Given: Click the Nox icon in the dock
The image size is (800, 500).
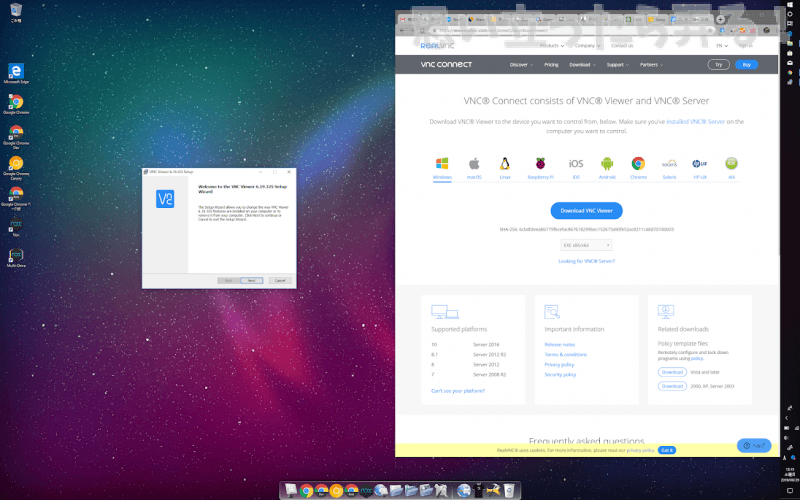Looking at the screenshot, I should coord(366,491).
